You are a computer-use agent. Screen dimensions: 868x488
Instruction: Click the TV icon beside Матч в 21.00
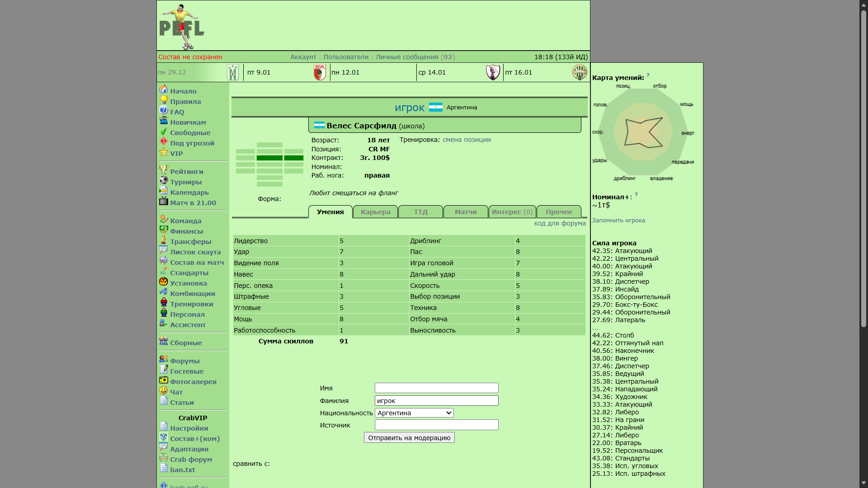pyautogui.click(x=163, y=202)
